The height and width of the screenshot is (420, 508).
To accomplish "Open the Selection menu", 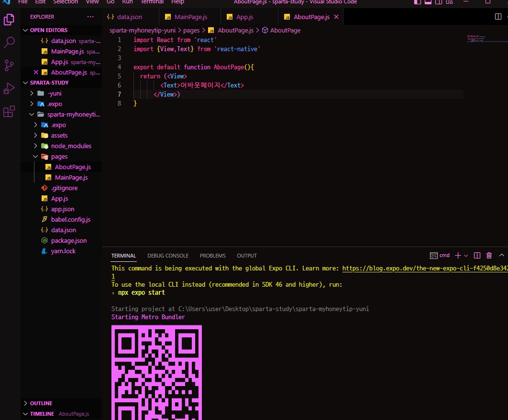I will click(x=66, y=2).
